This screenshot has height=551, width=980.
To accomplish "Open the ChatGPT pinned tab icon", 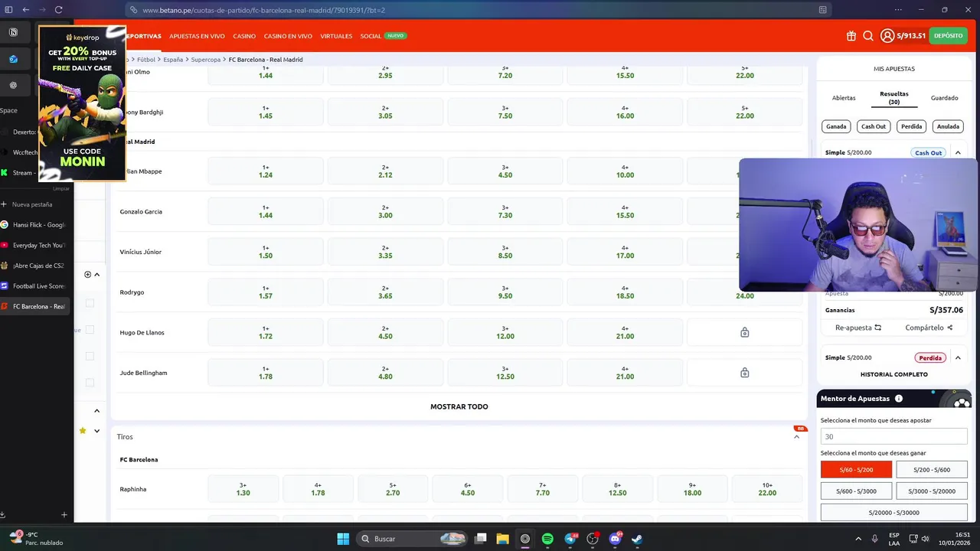I will pos(13,85).
